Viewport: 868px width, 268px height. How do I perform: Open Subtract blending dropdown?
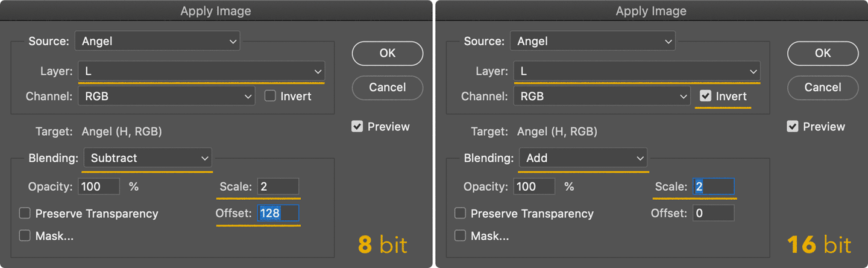tap(148, 158)
